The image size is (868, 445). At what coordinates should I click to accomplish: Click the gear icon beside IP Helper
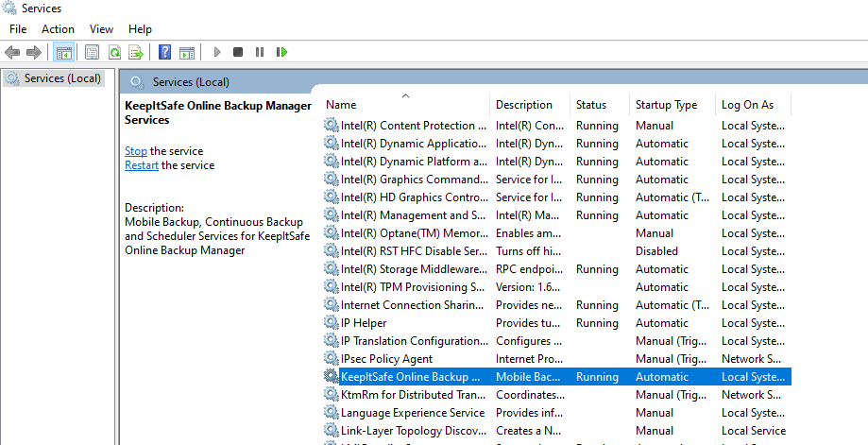coord(331,323)
